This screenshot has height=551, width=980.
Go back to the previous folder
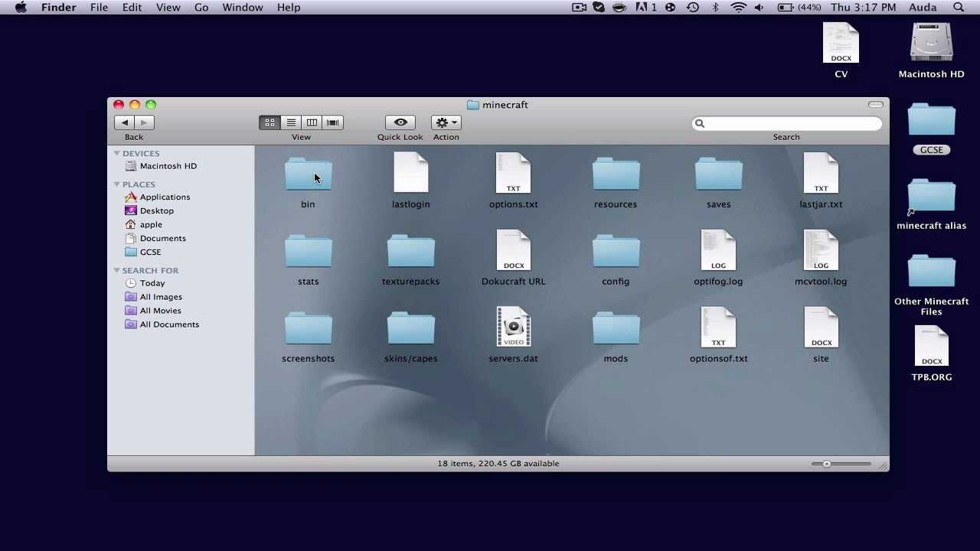click(125, 122)
